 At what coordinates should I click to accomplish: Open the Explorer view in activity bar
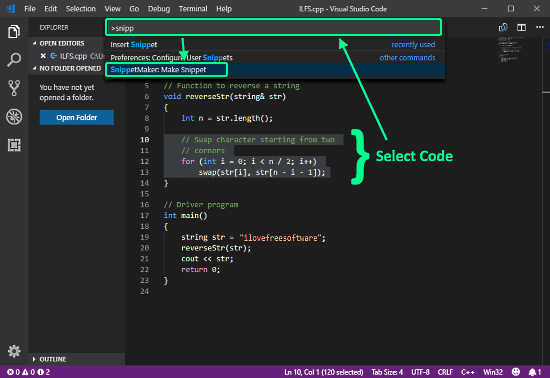click(x=14, y=32)
